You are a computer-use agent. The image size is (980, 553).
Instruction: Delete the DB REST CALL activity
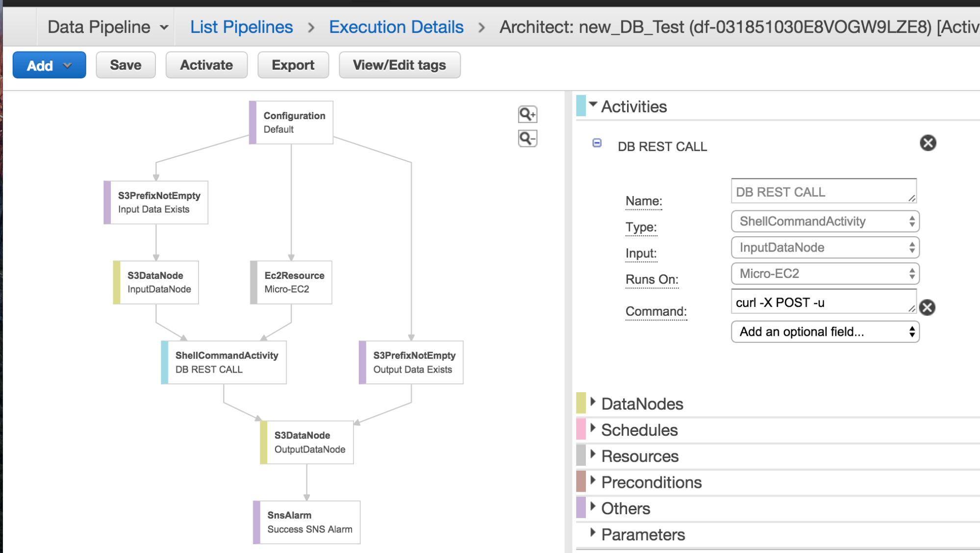tap(927, 143)
